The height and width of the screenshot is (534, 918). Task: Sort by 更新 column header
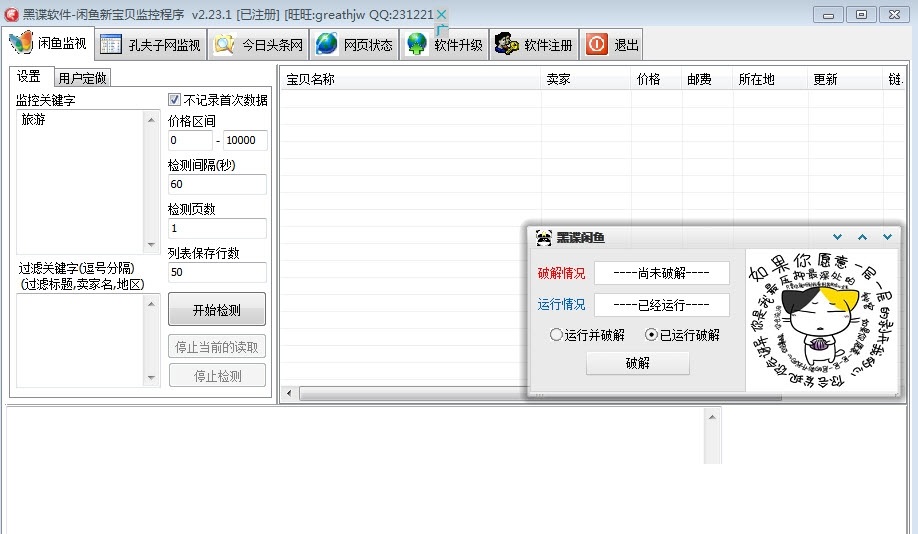(x=844, y=79)
